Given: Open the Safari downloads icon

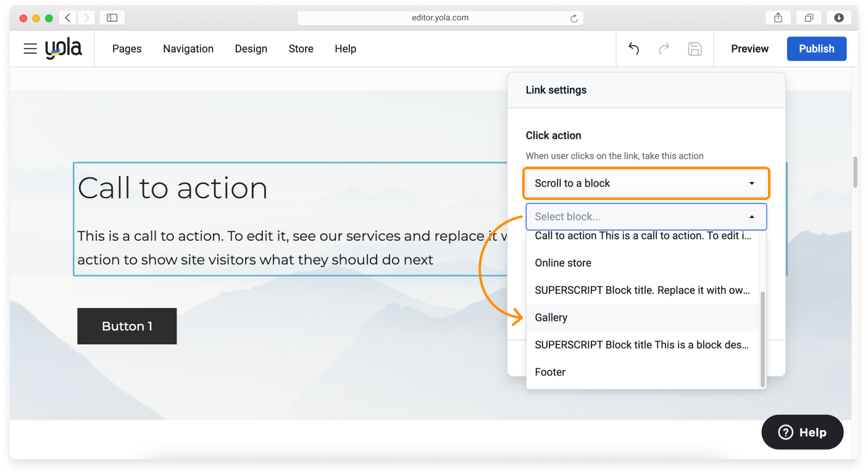Looking at the screenshot, I should [x=839, y=18].
